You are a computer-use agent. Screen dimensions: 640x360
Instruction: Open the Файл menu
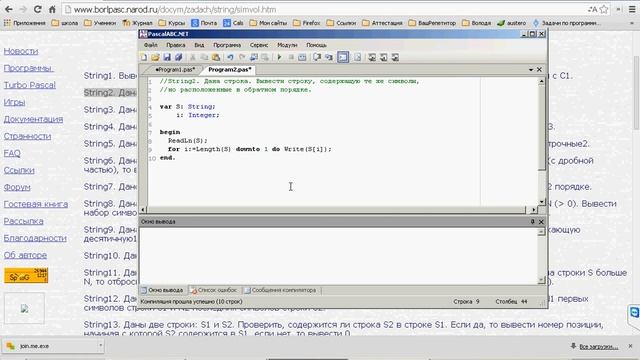[151, 45]
